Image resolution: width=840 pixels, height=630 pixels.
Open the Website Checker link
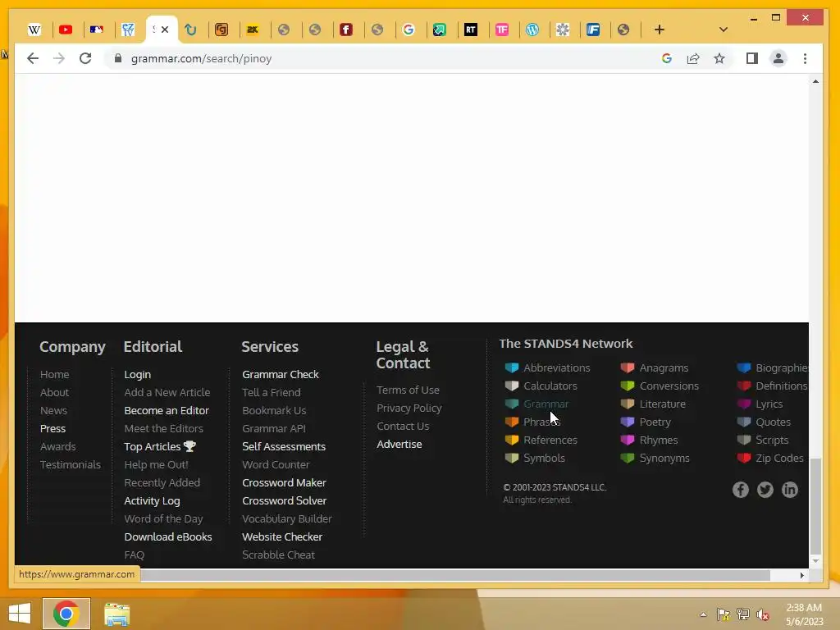coord(282,536)
